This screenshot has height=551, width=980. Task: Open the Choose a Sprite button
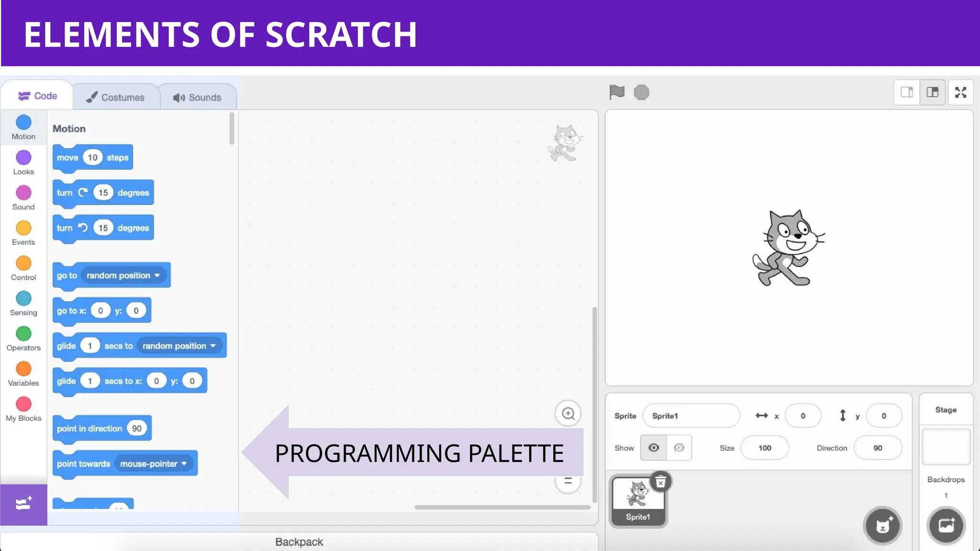(882, 526)
